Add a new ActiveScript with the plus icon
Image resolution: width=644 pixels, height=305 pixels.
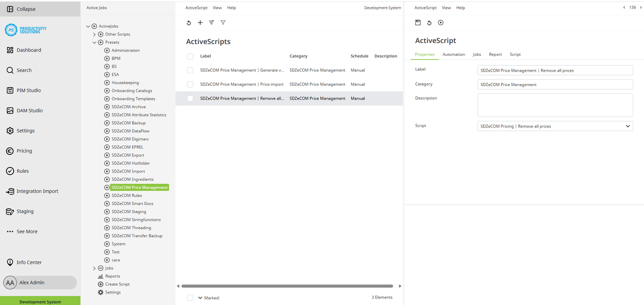tap(200, 23)
